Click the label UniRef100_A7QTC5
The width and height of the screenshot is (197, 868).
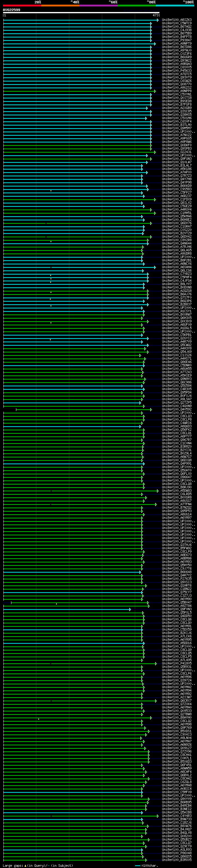[x=177, y=74]
